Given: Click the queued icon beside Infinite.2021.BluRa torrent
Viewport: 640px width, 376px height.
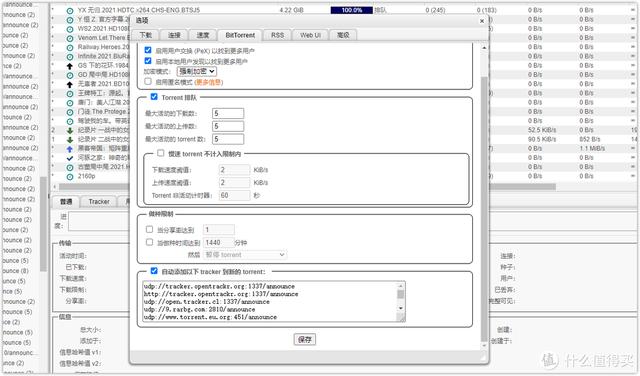Looking at the screenshot, I should coord(70,57).
